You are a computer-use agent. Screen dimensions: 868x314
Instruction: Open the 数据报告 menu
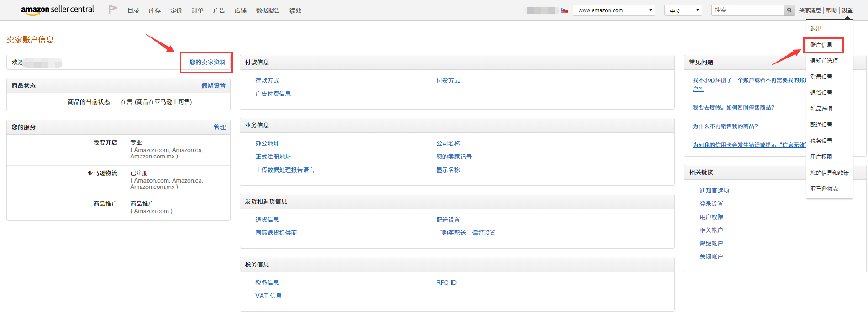click(268, 10)
